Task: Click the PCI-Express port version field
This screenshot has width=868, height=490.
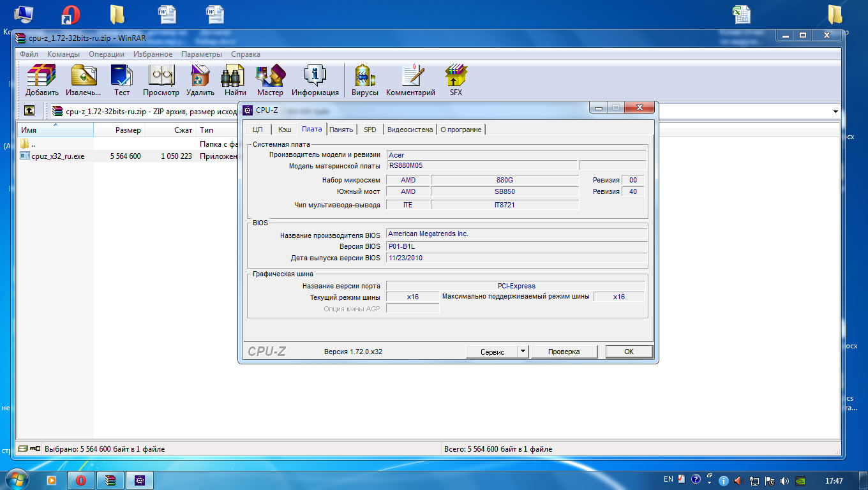Action: [x=516, y=286]
